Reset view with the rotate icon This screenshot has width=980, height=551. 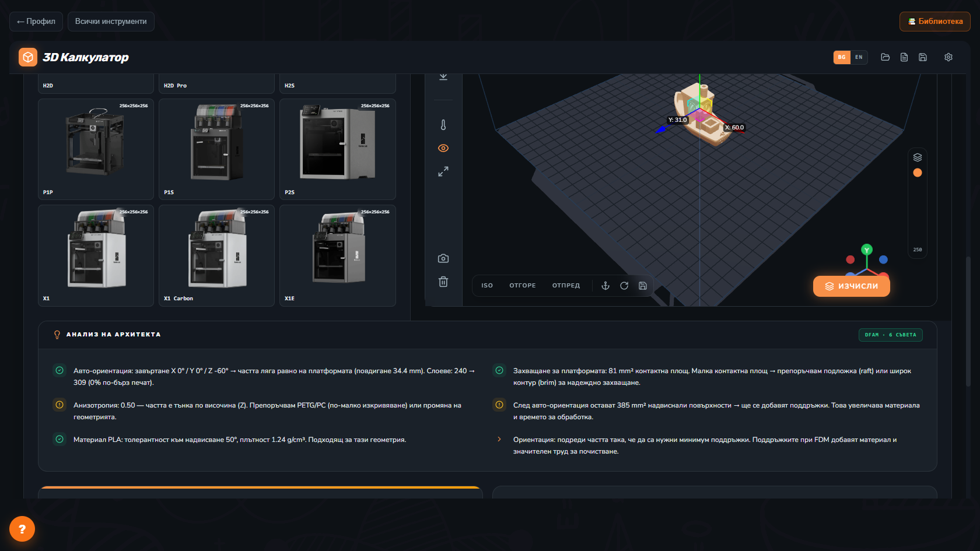[x=624, y=286]
